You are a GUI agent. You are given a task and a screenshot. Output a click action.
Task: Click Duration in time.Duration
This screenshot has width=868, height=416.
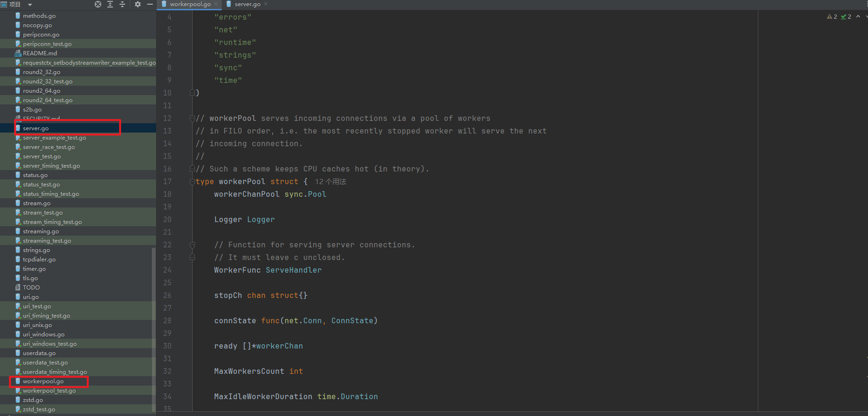point(359,397)
